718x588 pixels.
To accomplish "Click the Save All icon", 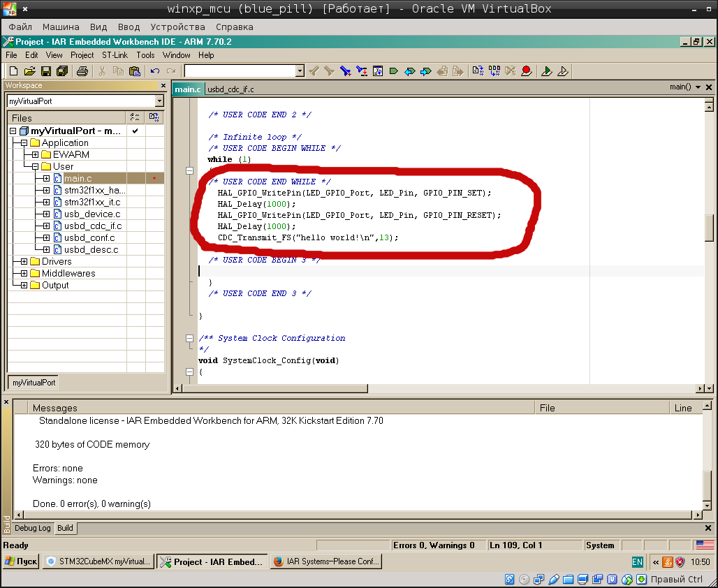I will coord(62,71).
